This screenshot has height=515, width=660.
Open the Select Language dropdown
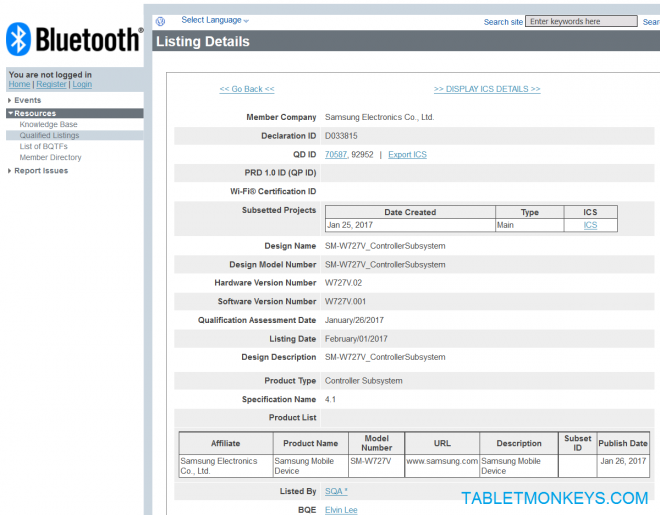coord(215,20)
